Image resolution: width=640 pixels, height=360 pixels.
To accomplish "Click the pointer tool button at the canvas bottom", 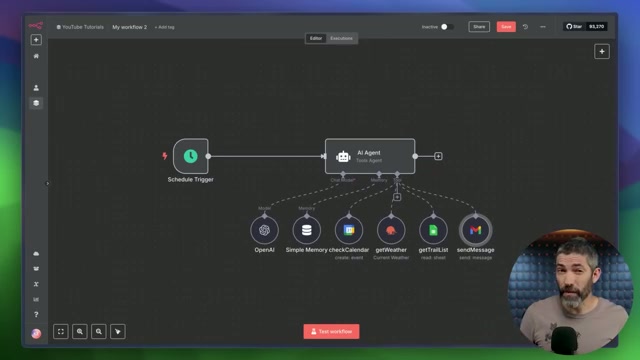I will point(118,331).
